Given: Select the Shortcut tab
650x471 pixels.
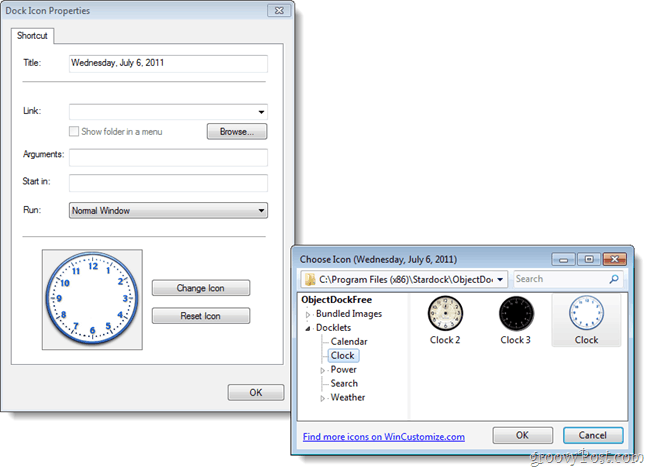Looking at the screenshot, I should [32, 36].
